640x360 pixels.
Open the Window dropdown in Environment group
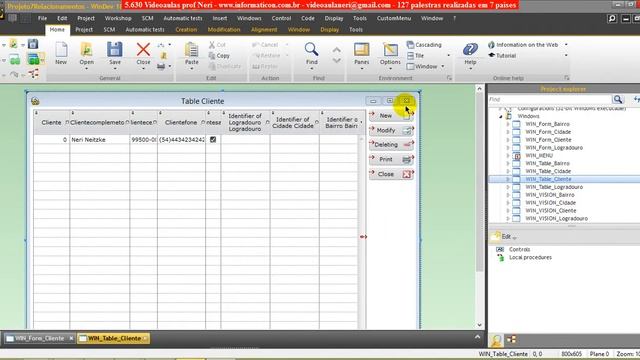coord(442,66)
